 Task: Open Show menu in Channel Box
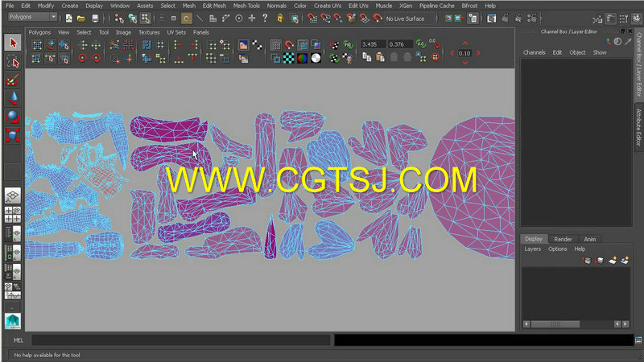tap(600, 52)
